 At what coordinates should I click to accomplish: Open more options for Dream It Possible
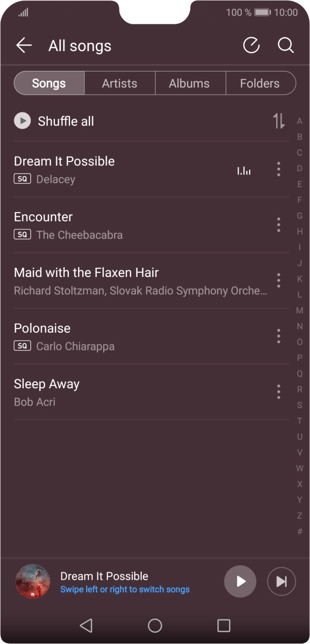[x=278, y=169]
